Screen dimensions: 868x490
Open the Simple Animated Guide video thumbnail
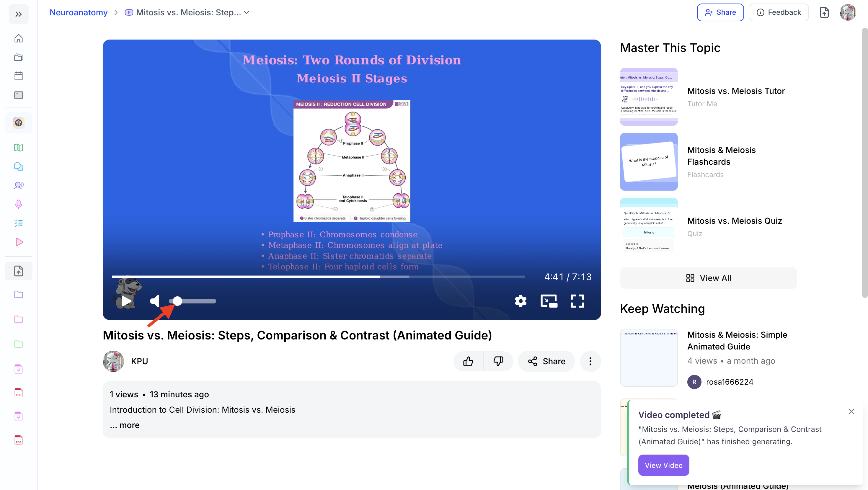[649, 357]
